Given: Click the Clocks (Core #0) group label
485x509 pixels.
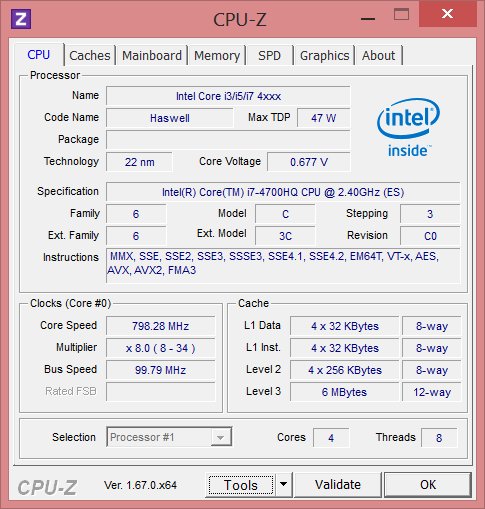Looking at the screenshot, I should [70, 303].
